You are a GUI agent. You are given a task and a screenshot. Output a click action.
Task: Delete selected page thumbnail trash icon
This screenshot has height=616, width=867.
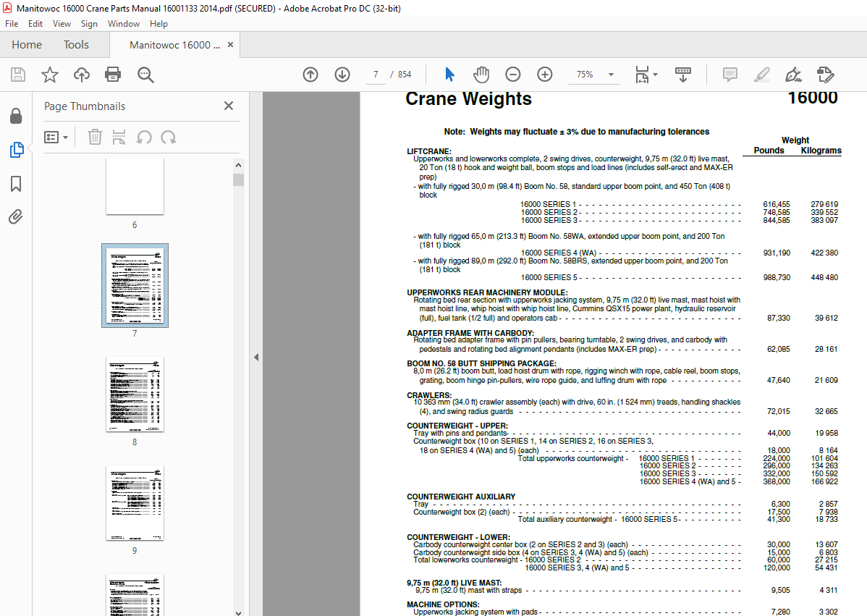pyautogui.click(x=95, y=137)
